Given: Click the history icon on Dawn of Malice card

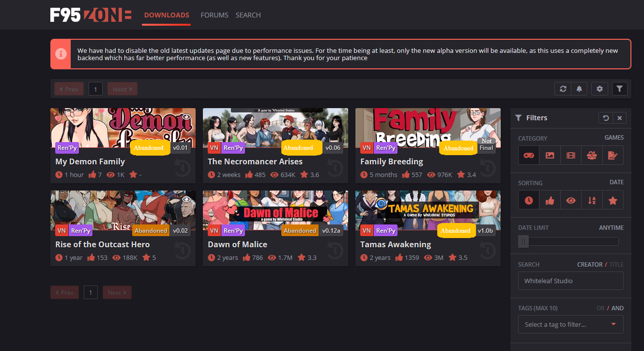Looking at the screenshot, I should [x=336, y=251].
